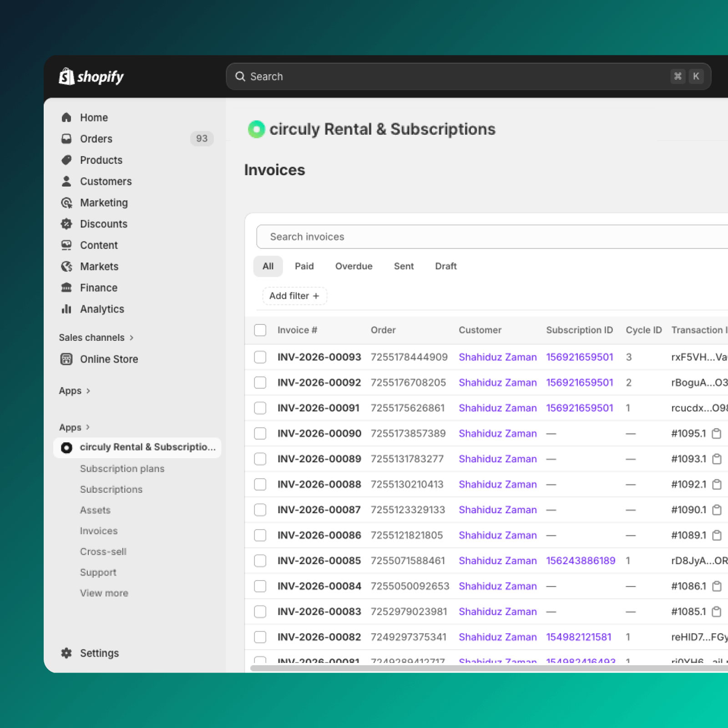This screenshot has width=728, height=728.
Task: Click the Markets globe icon
Action: [66, 267]
